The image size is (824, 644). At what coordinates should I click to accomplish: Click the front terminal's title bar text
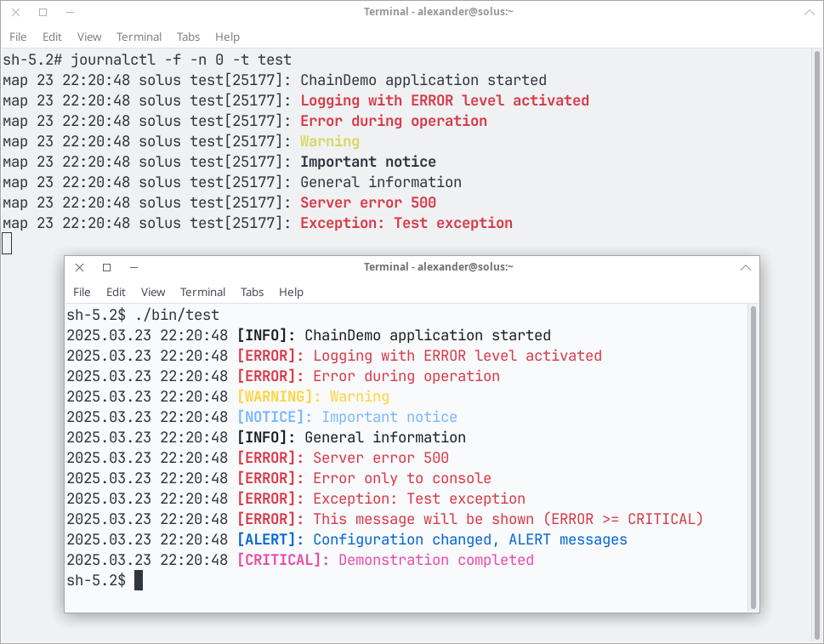click(438, 267)
